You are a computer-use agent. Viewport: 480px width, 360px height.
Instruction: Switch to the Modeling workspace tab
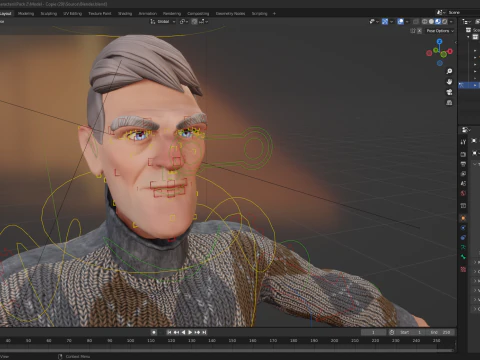pyautogui.click(x=26, y=14)
